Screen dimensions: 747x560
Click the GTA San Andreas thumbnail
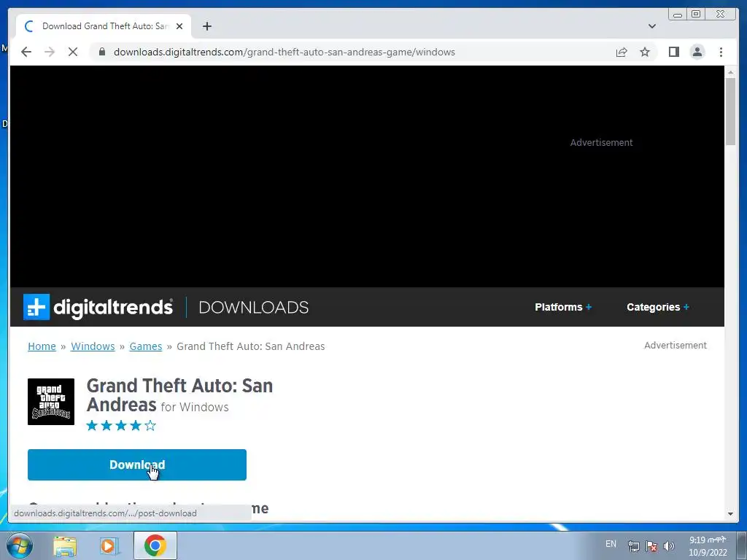coord(51,402)
